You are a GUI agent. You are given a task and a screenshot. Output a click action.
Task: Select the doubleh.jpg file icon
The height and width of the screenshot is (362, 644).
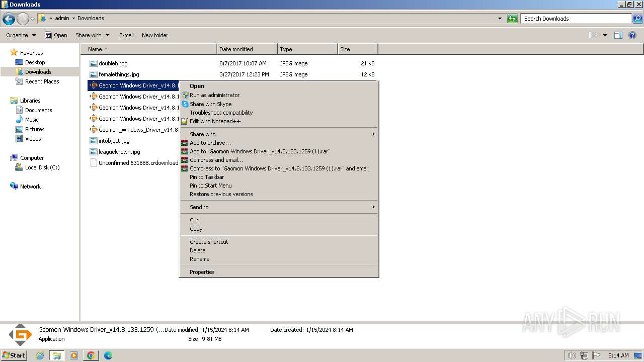click(93, 63)
